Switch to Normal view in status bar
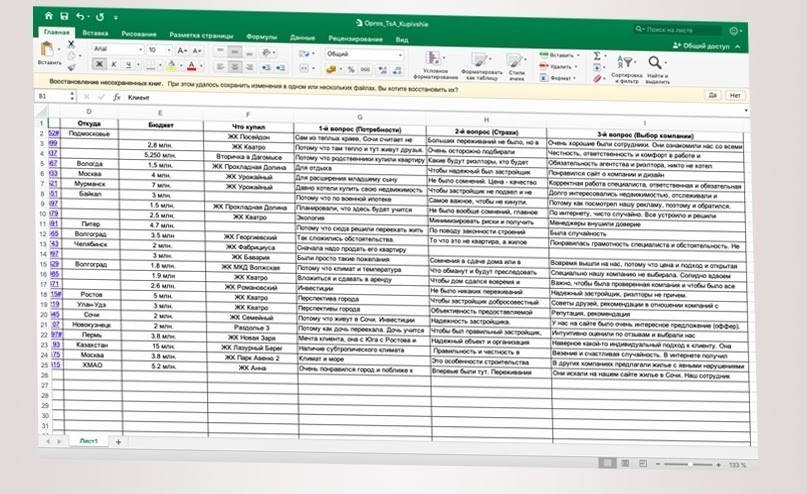 pyautogui.click(x=607, y=463)
